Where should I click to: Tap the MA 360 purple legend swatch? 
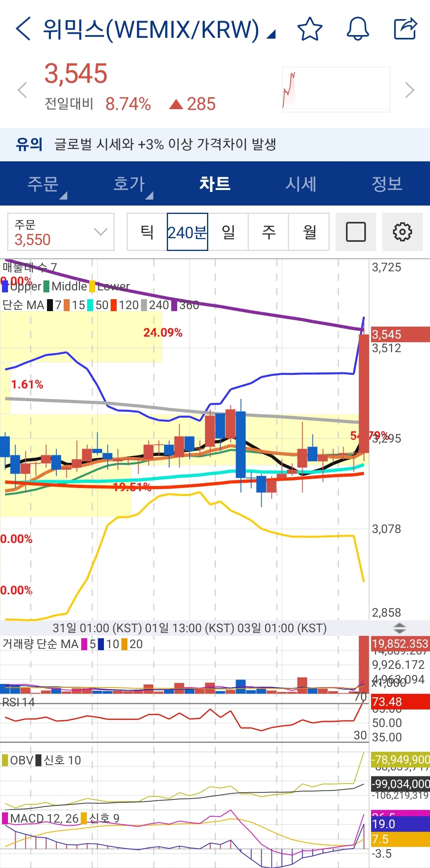pyautogui.click(x=174, y=305)
